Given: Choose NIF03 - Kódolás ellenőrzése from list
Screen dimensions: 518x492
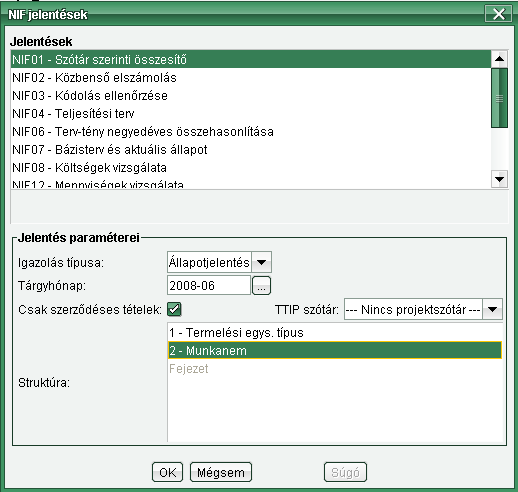Looking at the screenshot, I should (x=251, y=96).
